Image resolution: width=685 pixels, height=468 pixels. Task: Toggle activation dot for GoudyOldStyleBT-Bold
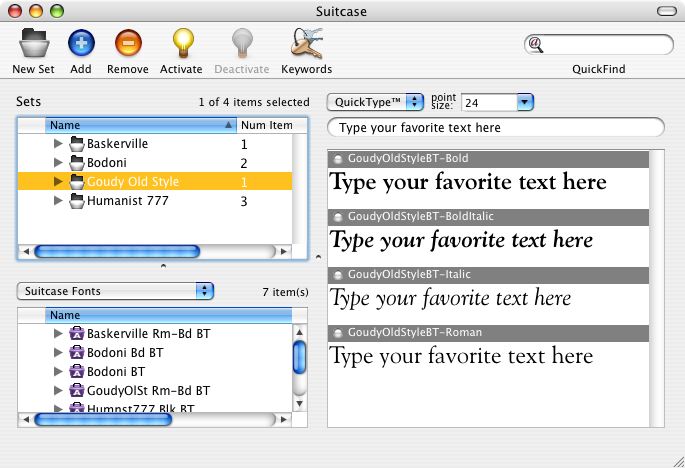pos(337,159)
